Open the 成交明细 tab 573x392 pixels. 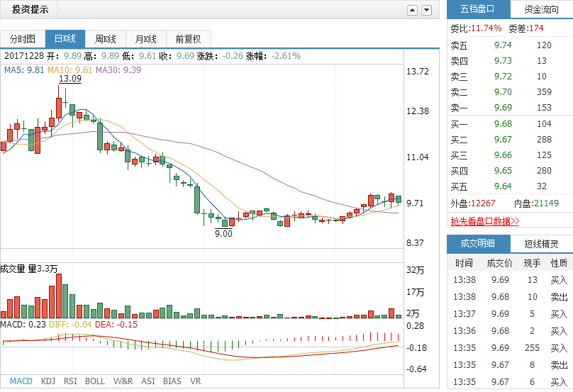478,244
